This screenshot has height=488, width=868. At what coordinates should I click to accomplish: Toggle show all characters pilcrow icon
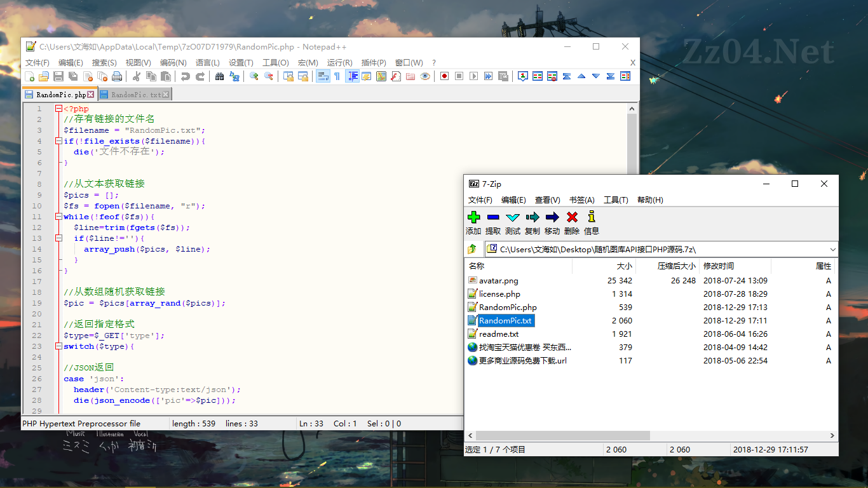click(337, 76)
